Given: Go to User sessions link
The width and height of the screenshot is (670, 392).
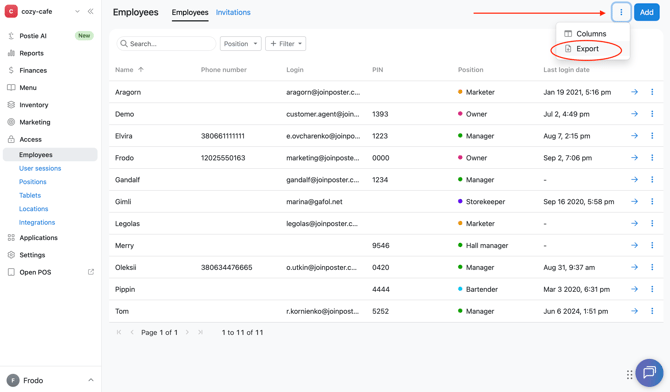Looking at the screenshot, I should [40, 168].
